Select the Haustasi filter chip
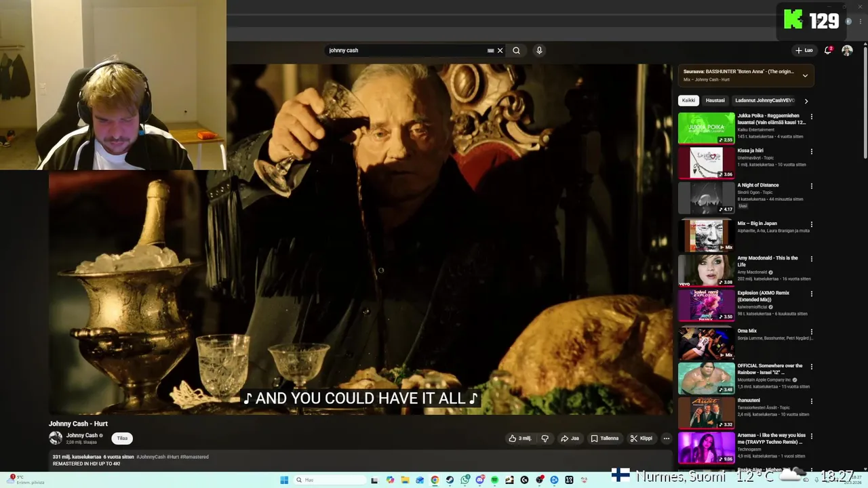 click(715, 100)
